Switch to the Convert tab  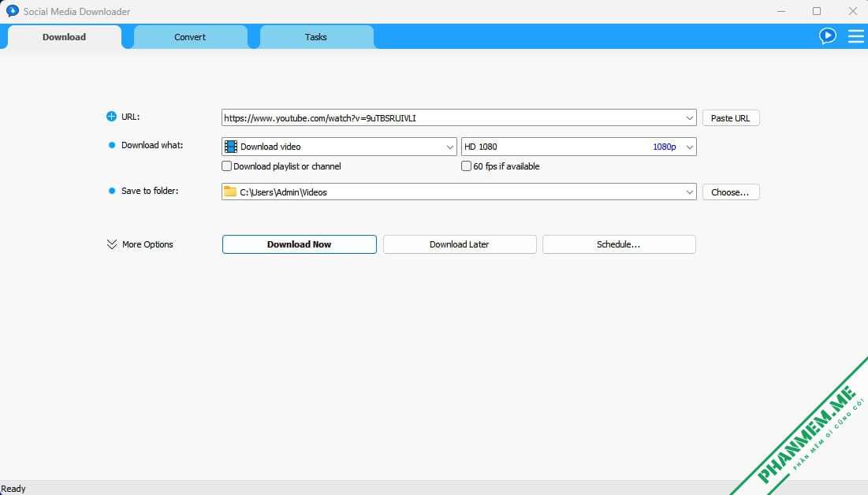click(190, 37)
